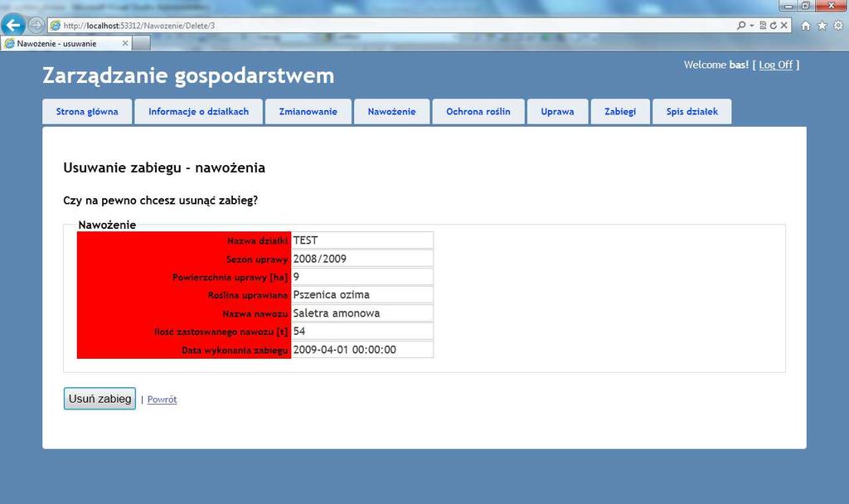Screen dimensions: 849x504
Task: Minimize the browser window
Action: [789, 6]
